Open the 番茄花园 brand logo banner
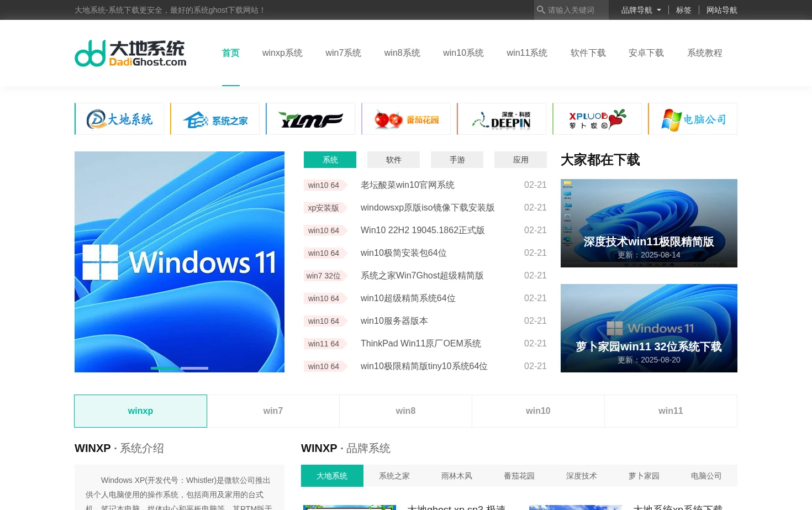812x510 pixels. pyautogui.click(x=406, y=119)
